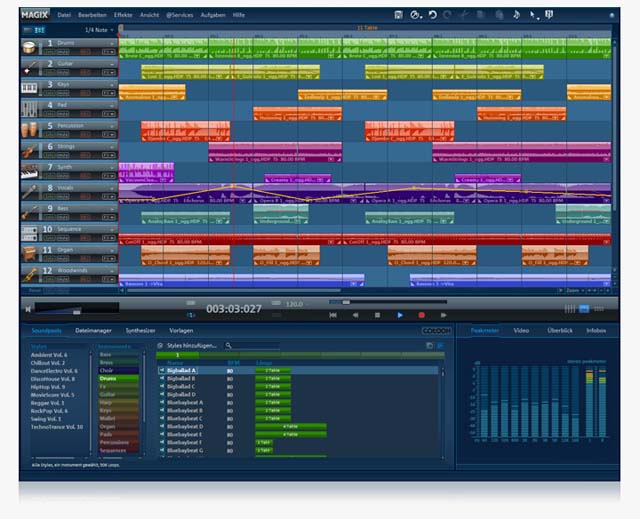The height and width of the screenshot is (519, 640).
Task: Select the Bluebaybeat A loop
Action: tap(184, 402)
